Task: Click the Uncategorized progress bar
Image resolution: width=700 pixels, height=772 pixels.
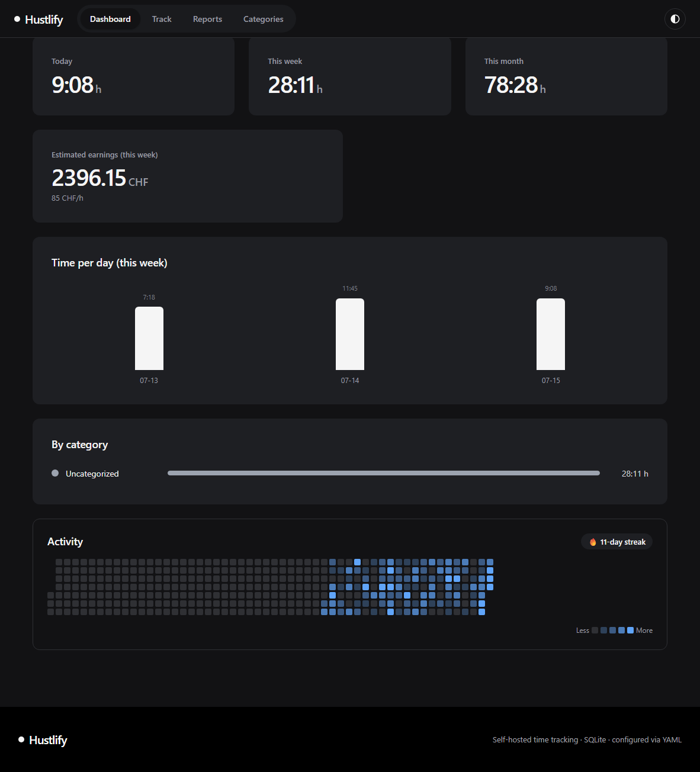Action: click(x=384, y=473)
